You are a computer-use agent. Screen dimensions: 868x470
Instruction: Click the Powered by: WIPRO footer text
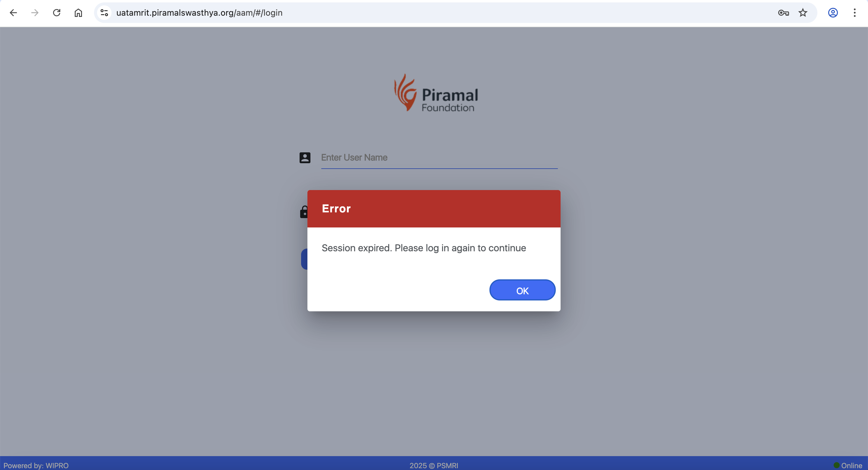click(36, 465)
